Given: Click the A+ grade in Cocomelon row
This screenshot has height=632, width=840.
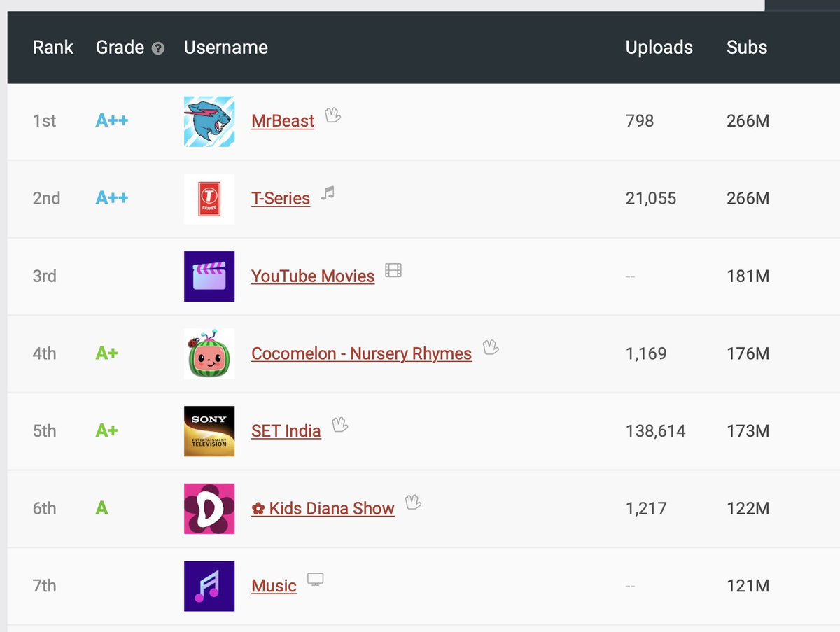Looking at the screenshot, I should tap(106, 353).
